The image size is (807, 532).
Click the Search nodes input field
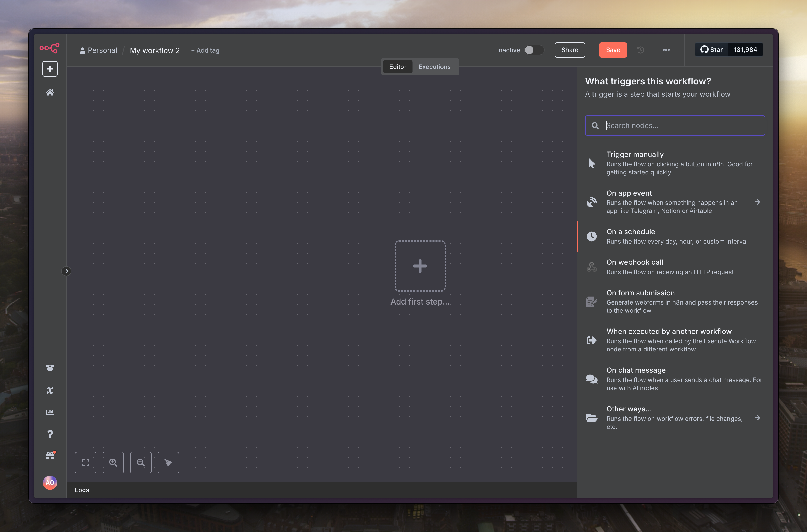tap(682, 125)
